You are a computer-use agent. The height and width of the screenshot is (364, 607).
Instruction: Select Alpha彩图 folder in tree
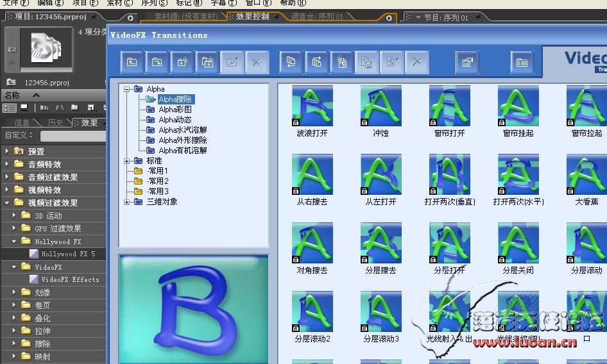175,110
